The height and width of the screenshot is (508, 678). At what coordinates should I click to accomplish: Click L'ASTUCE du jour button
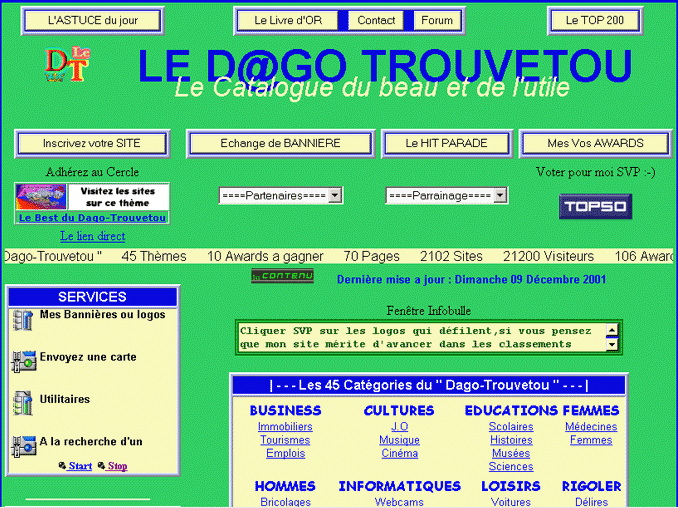click(93, 20)
